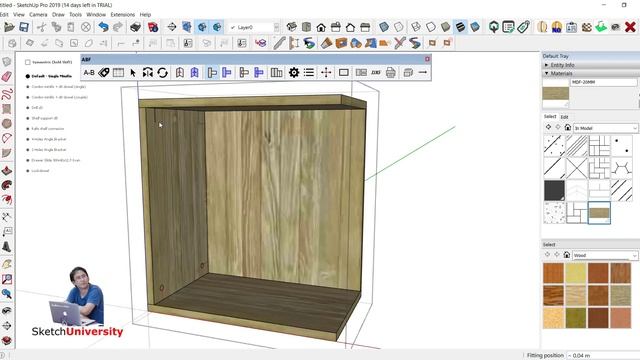
Task: Select the Drill d3 fitting option
Action: (34, 108)
